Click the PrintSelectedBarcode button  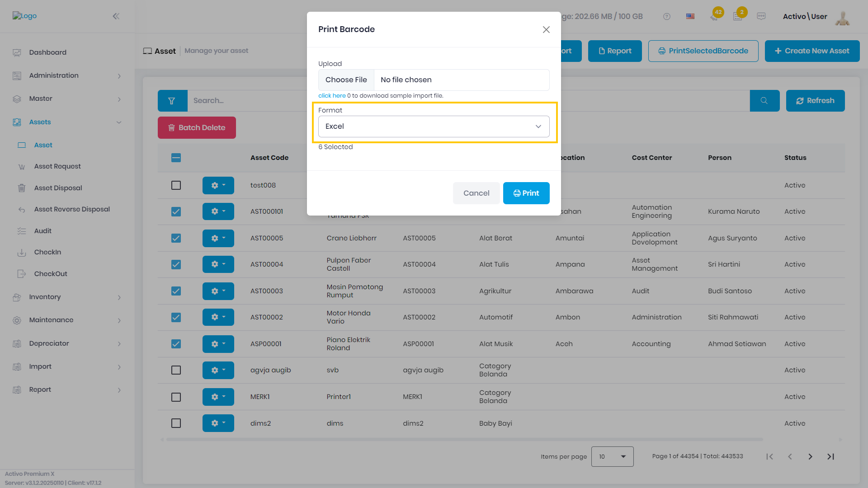(x=703, y=51)
